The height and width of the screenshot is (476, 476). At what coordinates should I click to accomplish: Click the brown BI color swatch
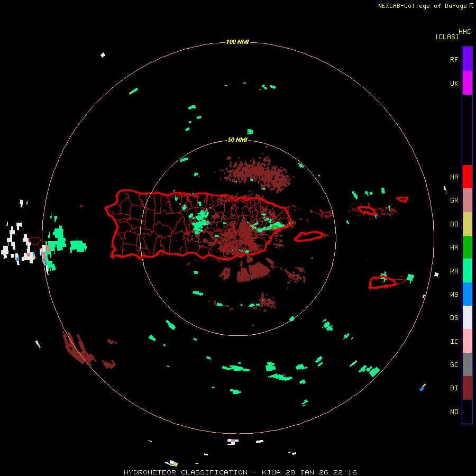click(467, 388)
